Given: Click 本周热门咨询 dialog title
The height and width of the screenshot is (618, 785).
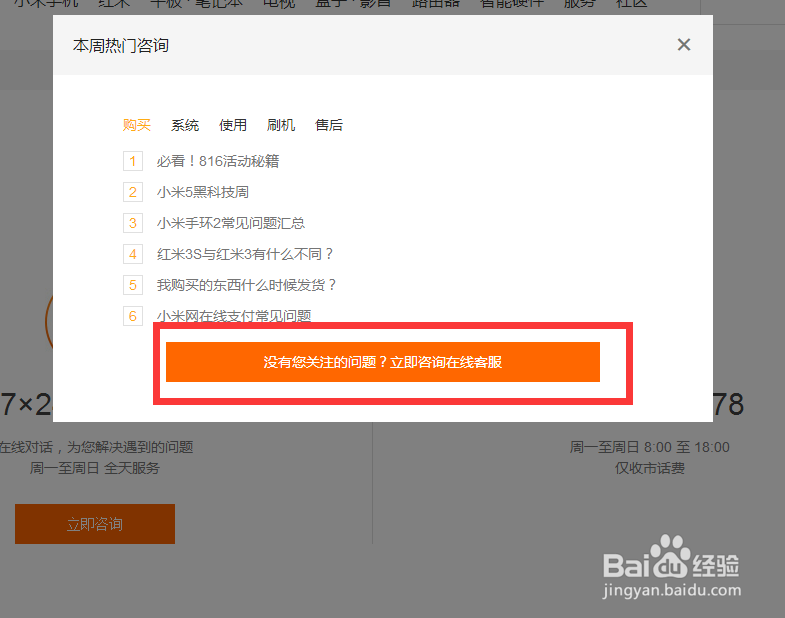Looking at the screenshot, I should (121, 46).
